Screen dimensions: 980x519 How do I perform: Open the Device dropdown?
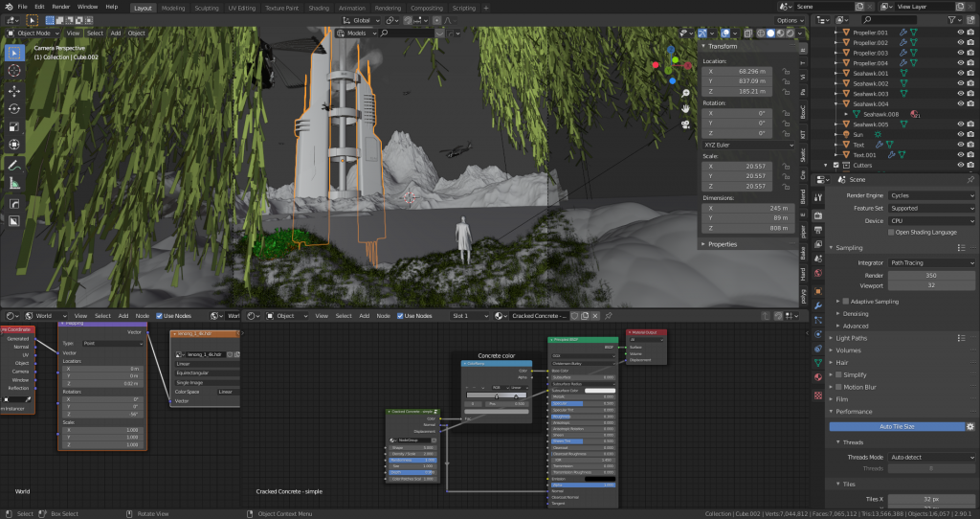pyautogui.click(x=931, y=221)
